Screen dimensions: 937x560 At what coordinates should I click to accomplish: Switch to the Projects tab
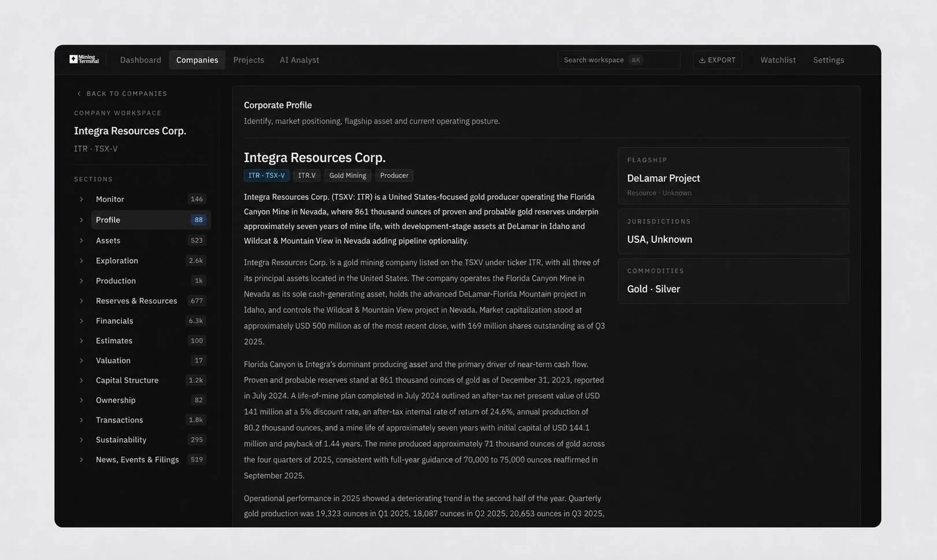click(248, 60)
